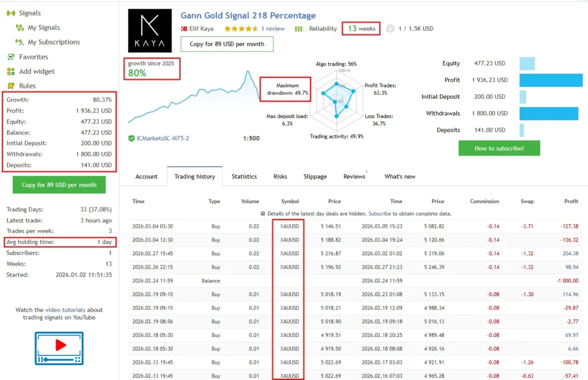Viewport: 588px width, 380px height.
Task: Click green sidebar Copy for 89 USD button
Action: pyautogui.click(x=59, y=185)
